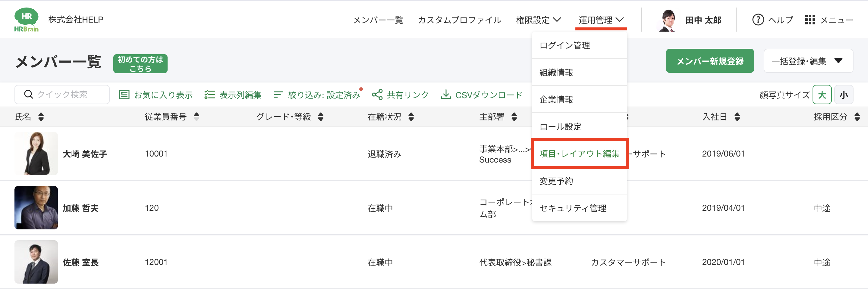The height and width of the screenshot is (289, 868).
Task: Set face photo size to small
Action: [843, 95]
